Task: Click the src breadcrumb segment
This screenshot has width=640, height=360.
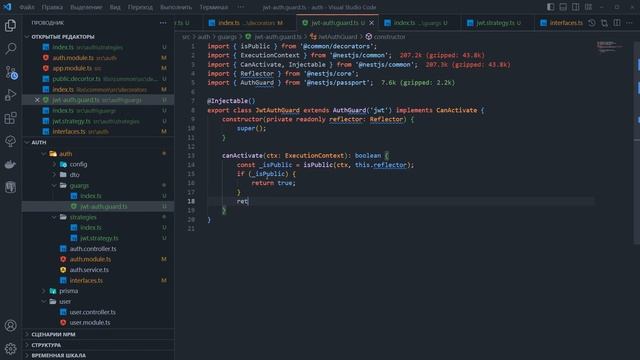Action: click(x=186, y=37)
